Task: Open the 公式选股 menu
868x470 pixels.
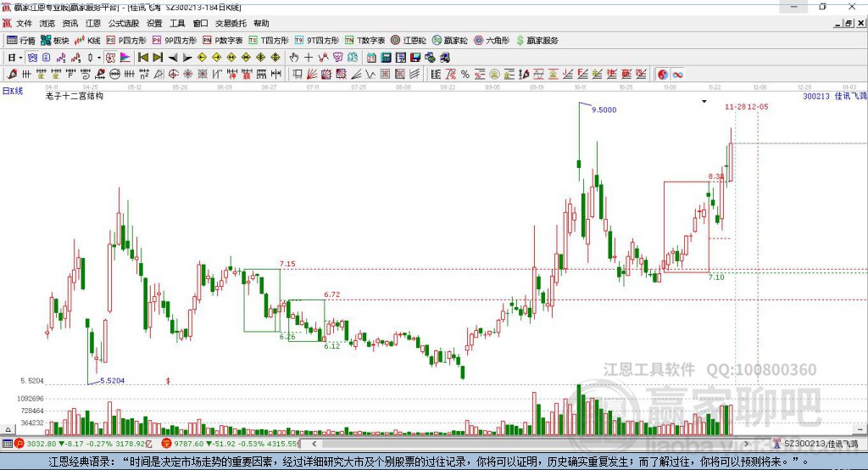Action: tap(124, 23)
